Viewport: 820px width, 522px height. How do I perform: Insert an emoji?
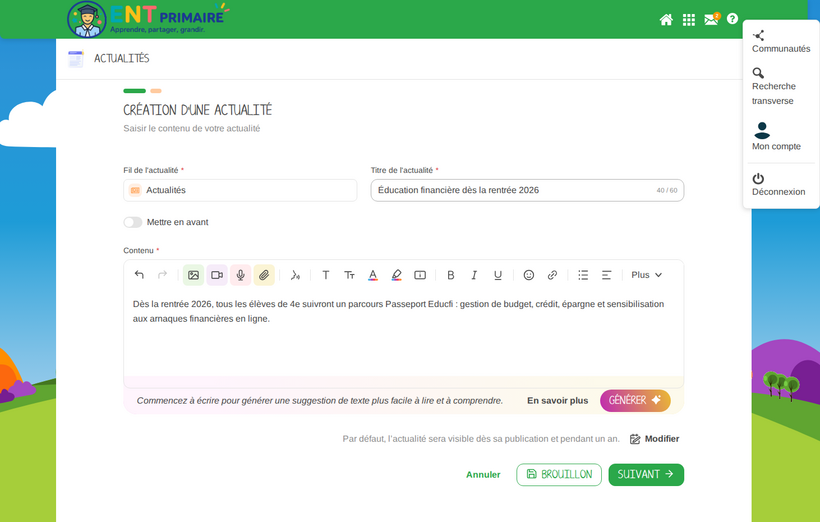pos(529,275)
